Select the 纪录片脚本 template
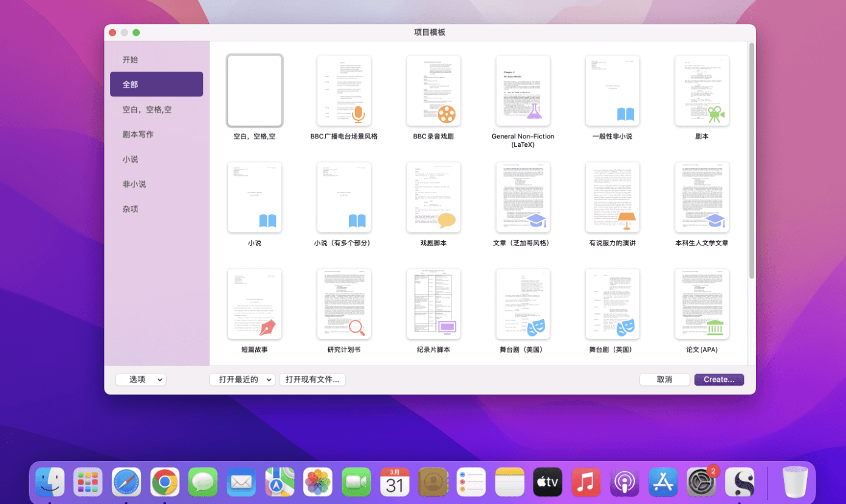 tap(433, 304)
